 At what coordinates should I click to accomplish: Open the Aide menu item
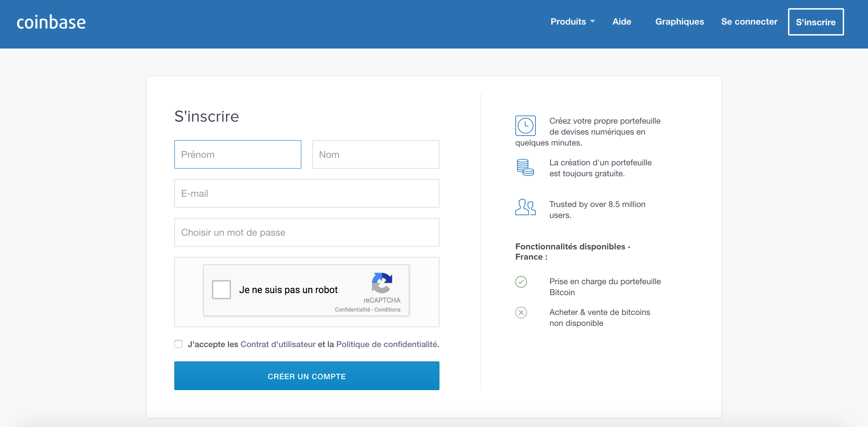pyautogui.click(x=622, y=22)
